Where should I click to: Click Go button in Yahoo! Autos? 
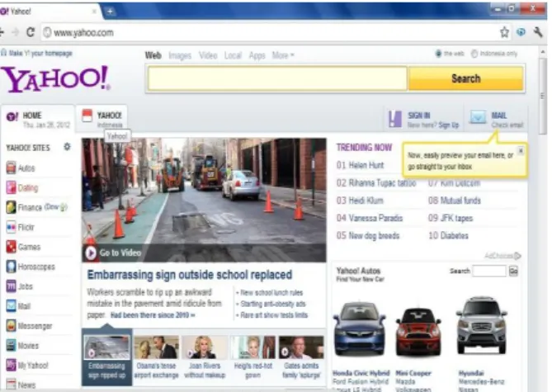point(513,271)
